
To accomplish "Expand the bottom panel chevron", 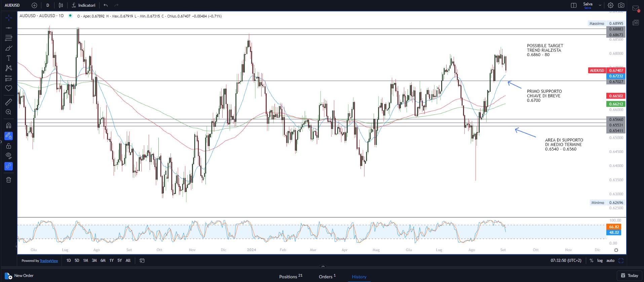I will tap(323, 266).
